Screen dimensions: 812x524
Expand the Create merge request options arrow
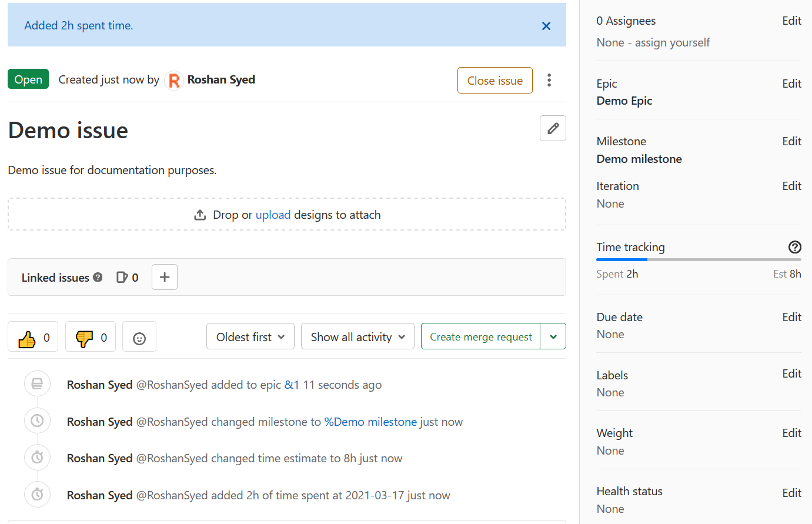(x=553, y=337)
